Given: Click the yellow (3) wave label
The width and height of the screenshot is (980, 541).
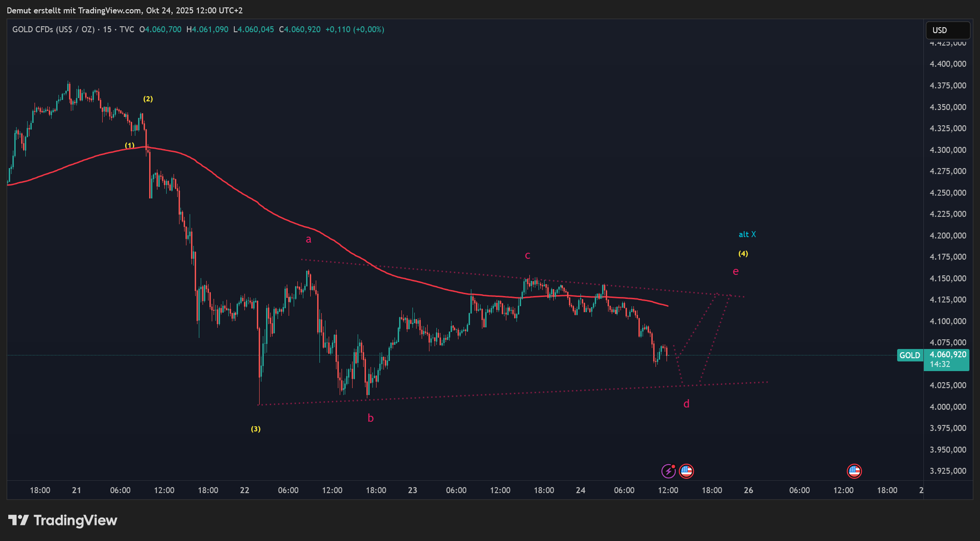Looking at the screenshot, I should (255, 429).
